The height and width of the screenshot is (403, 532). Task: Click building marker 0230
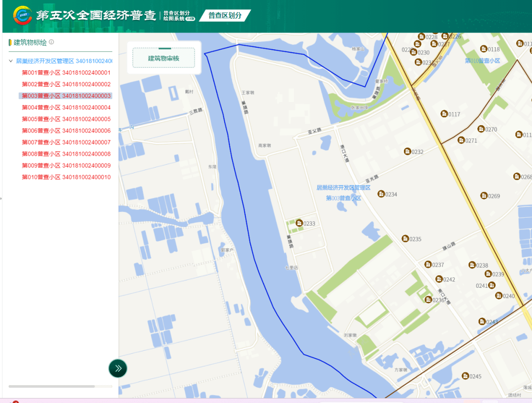(x=414, y=52)
